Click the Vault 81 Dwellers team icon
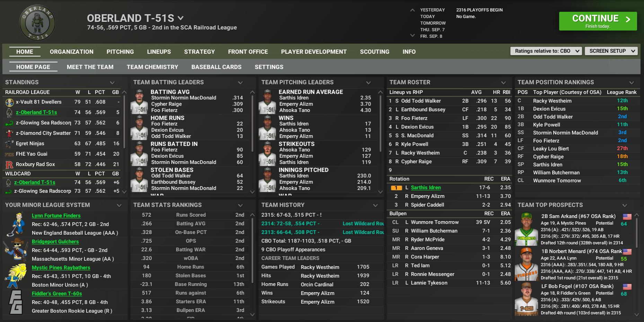 coord(9,102)
